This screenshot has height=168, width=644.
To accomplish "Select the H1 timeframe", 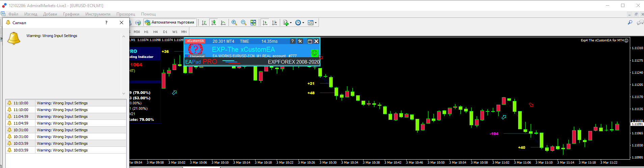I will (x=146, y=32).
